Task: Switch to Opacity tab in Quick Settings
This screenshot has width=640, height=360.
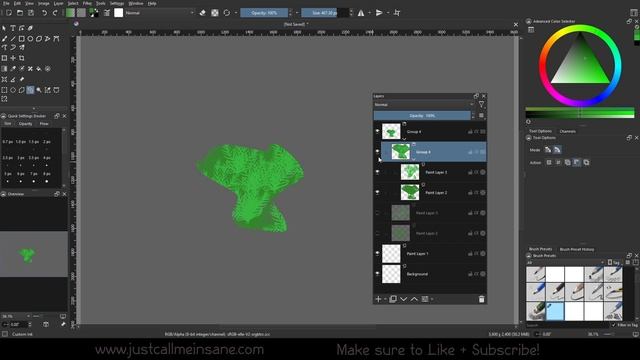Action: (25, 123)
